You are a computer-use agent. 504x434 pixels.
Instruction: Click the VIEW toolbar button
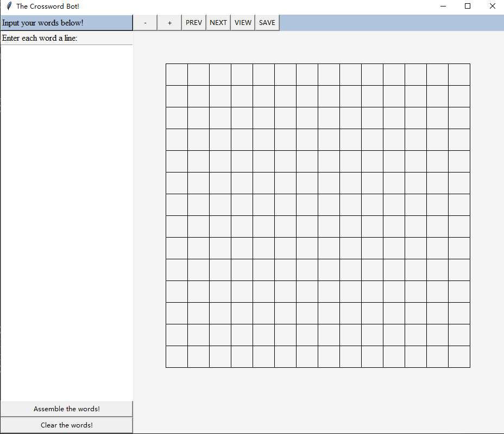pos(242,22)
